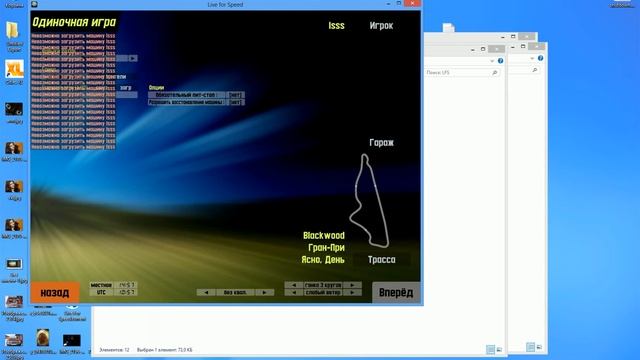Decrease qualifying with left arrow beside без квал.

(x=206, y=292)
